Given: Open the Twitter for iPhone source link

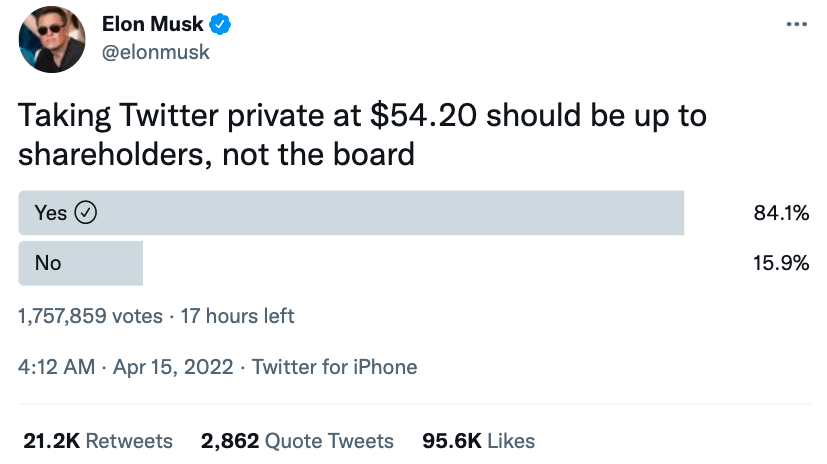Looking at the screenshot, I should point(334,367).
